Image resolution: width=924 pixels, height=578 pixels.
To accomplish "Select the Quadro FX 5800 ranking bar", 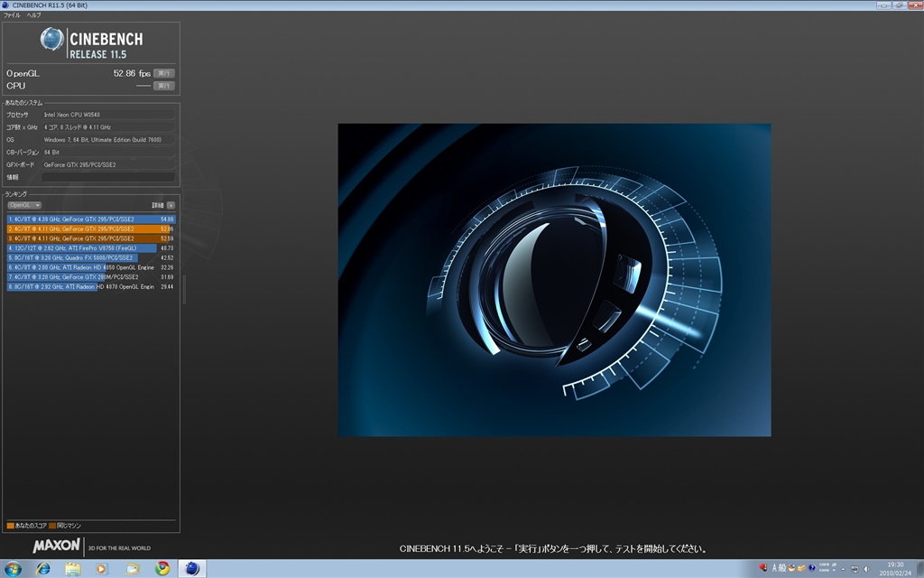I will 90,257.
